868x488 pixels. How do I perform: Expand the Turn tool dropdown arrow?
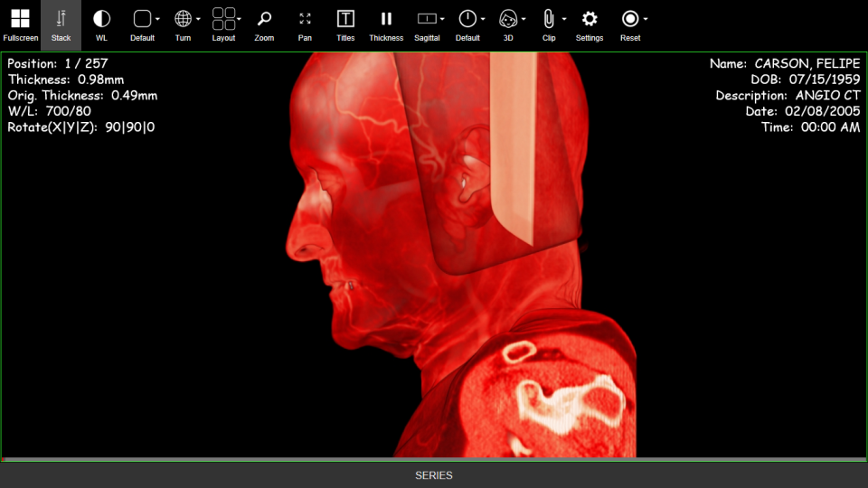pos(198,19)
